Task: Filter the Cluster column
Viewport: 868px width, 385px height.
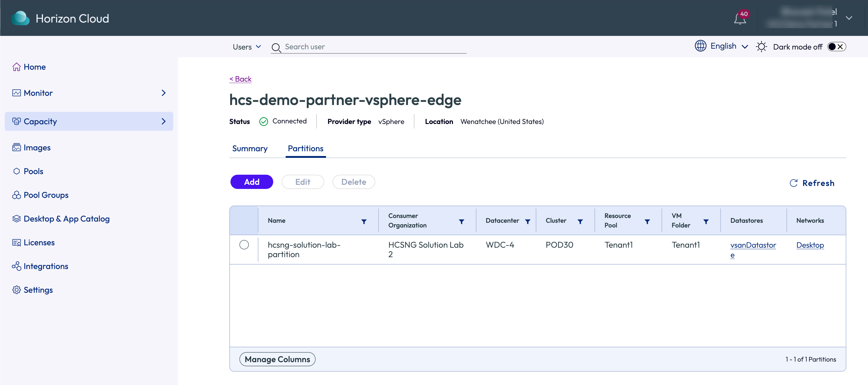Action: pos(580,222)
